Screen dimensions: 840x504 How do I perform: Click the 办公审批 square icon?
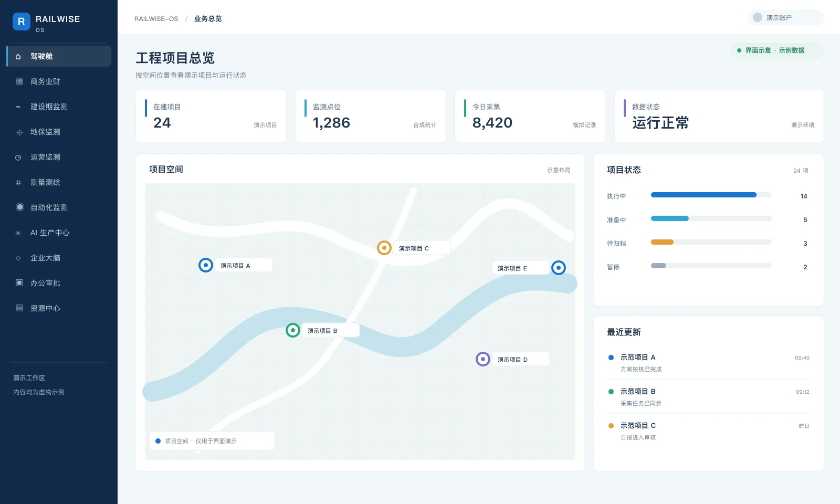(19, 282)
